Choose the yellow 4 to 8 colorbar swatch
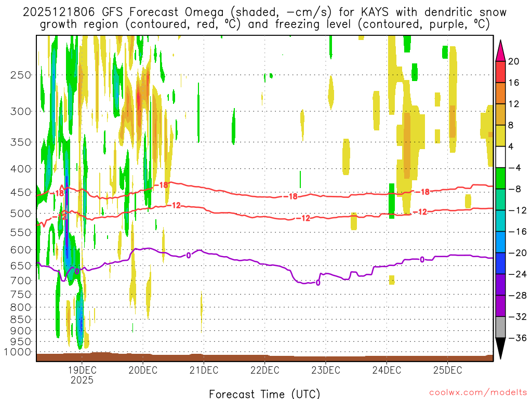 click(x=500, y=136)
